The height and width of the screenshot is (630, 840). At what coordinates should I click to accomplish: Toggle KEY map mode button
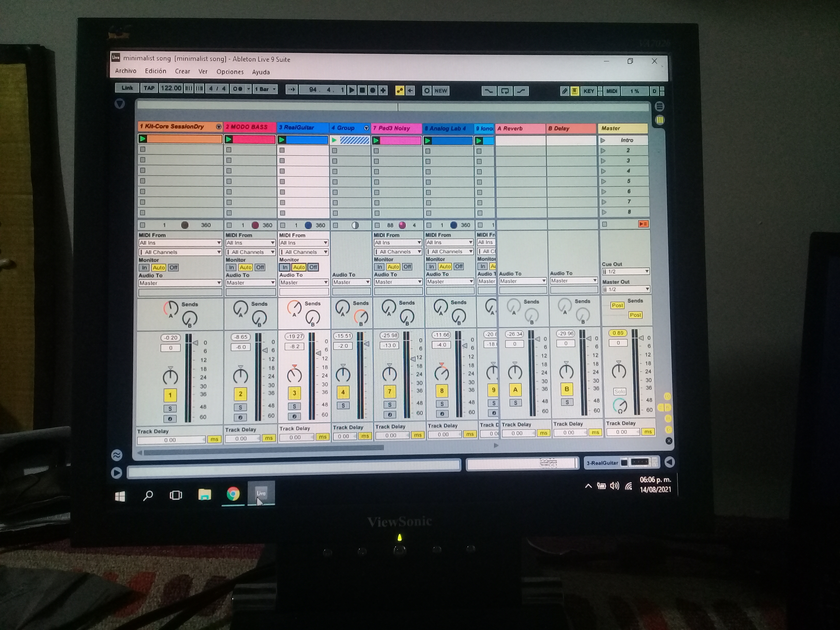pos(589,91)
